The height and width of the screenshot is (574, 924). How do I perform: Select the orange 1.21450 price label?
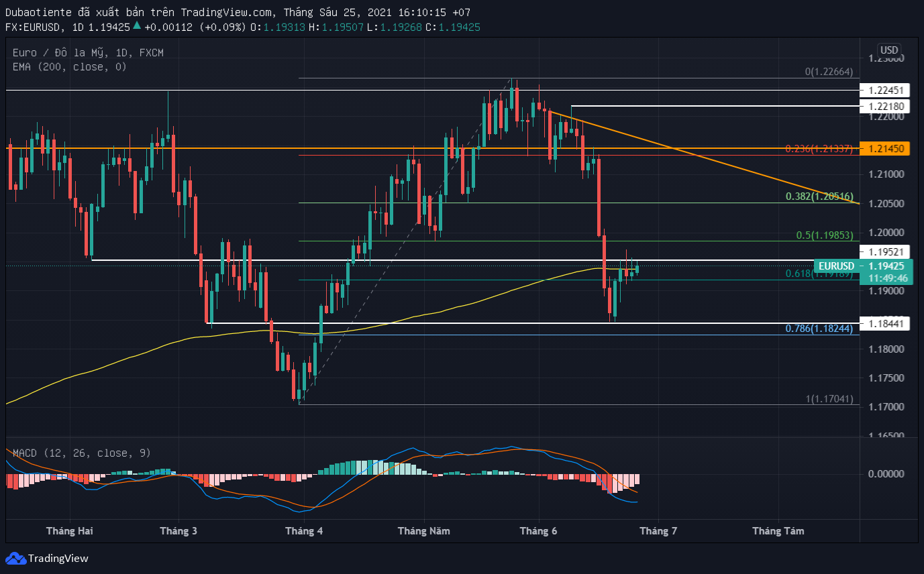(886, 148)
